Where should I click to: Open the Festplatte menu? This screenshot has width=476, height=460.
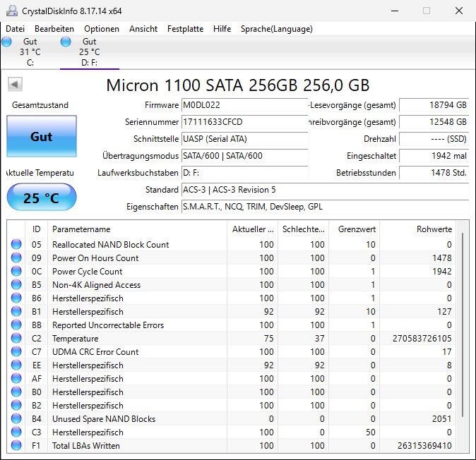185,29
